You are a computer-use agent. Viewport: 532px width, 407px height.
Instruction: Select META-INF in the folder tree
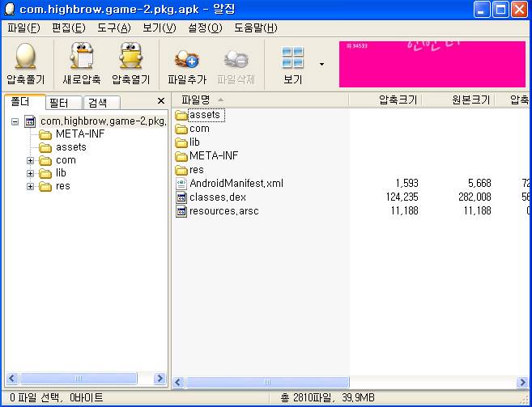click(80, 134)
